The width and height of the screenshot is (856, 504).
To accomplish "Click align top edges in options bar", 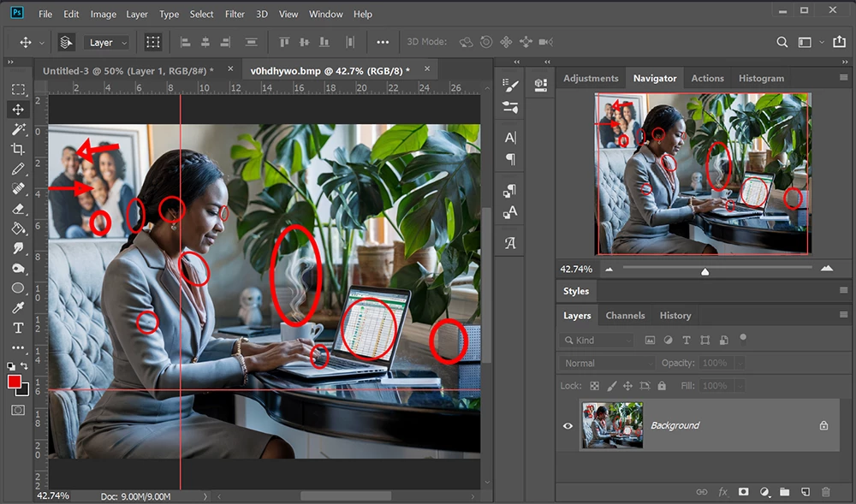I will [x=284, y=42].
